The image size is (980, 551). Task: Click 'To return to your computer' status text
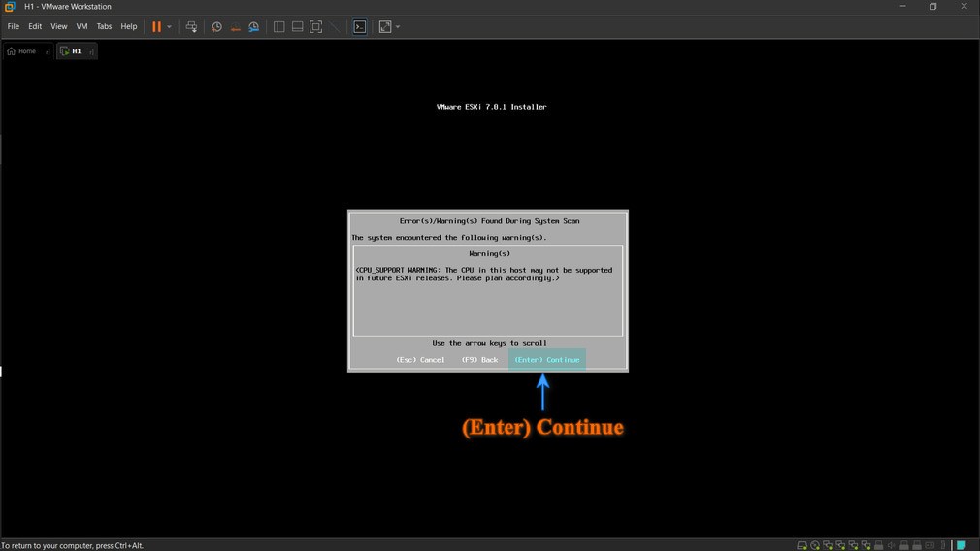click(73, 545)
